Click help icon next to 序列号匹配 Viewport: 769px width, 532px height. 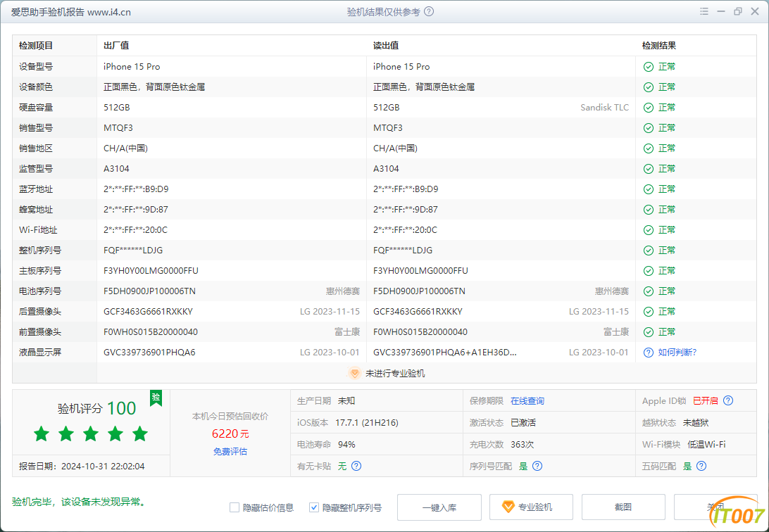point(537,467)
